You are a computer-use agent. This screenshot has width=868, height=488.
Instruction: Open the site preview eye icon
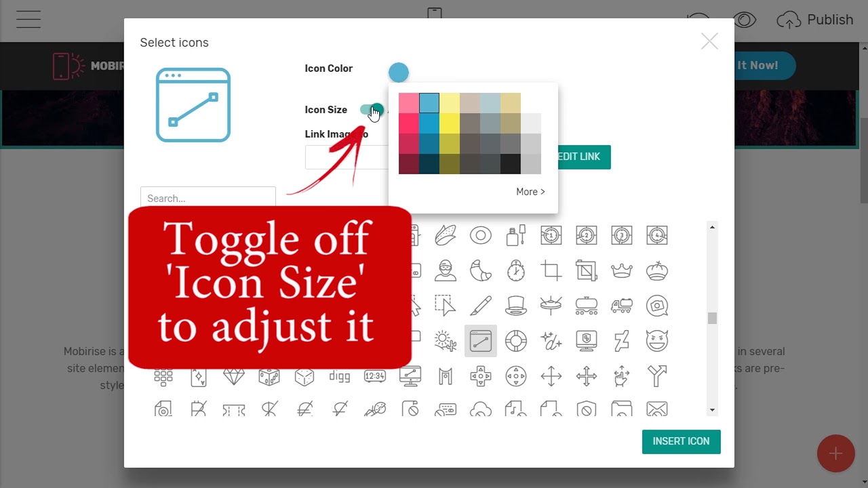(x=744, y=20)
